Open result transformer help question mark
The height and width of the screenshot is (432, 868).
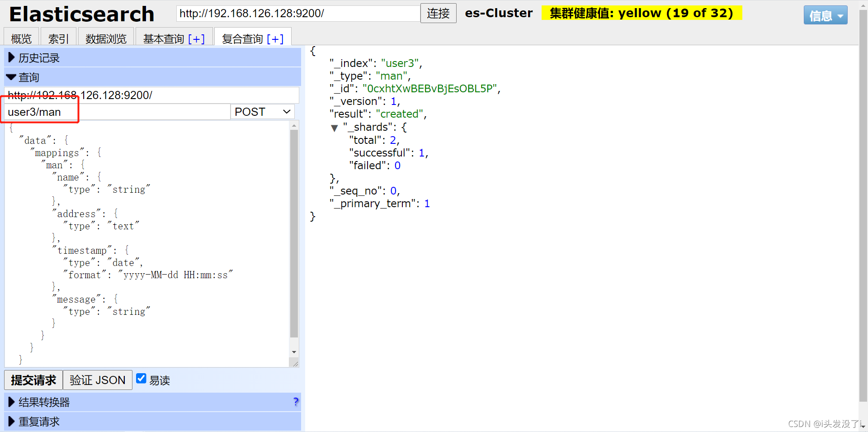(296, 401)
